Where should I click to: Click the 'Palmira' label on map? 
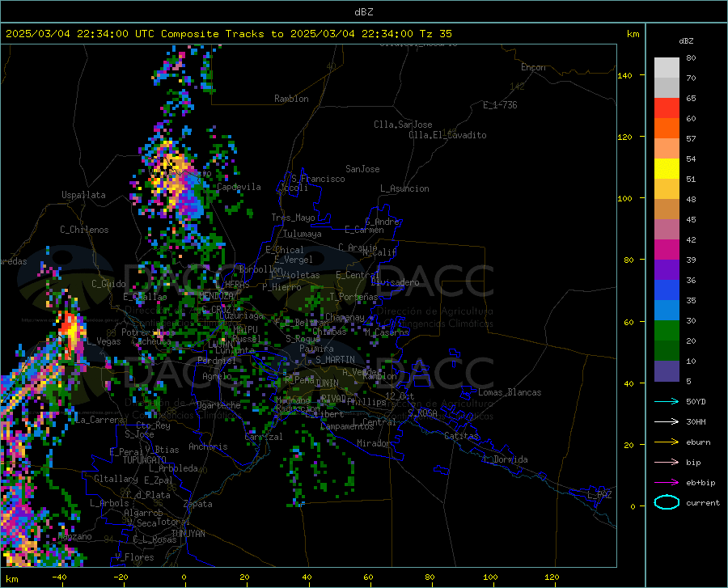(316, 349)
